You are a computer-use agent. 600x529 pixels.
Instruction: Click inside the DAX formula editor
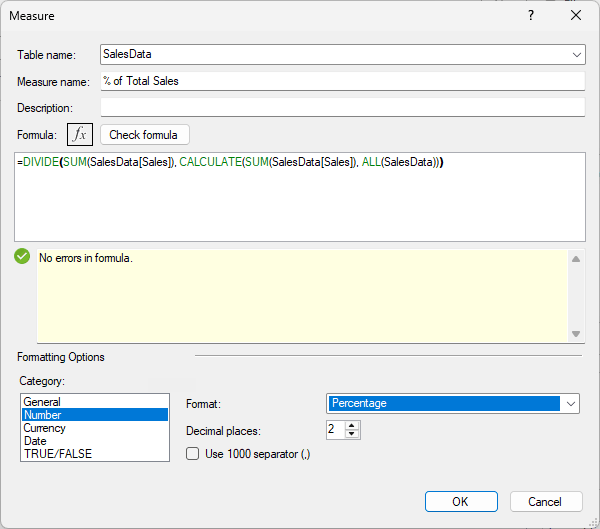click(x=300, y=197)
